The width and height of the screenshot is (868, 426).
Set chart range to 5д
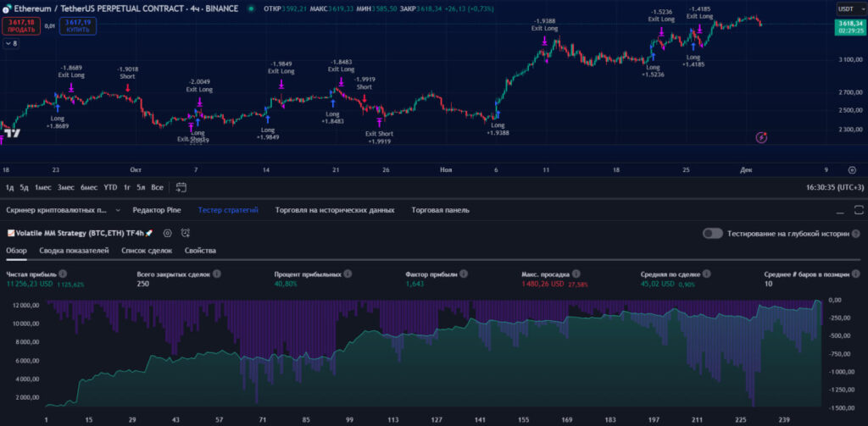pyautogui.click(x=24, y=187)
